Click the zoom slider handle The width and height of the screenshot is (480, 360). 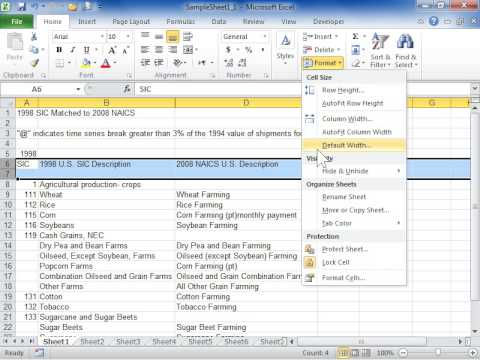[438, 353]
